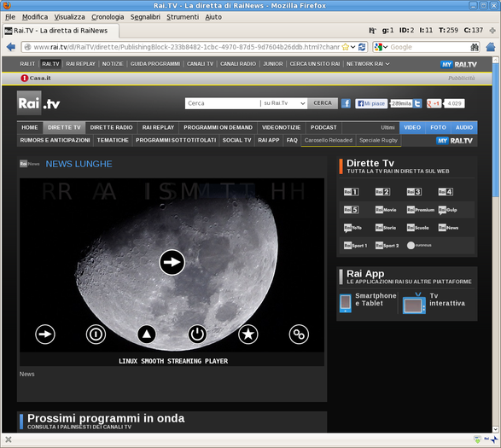Open the Firefox Strumenti menu
Screen dimensions: 501x448
coord(183,17)
